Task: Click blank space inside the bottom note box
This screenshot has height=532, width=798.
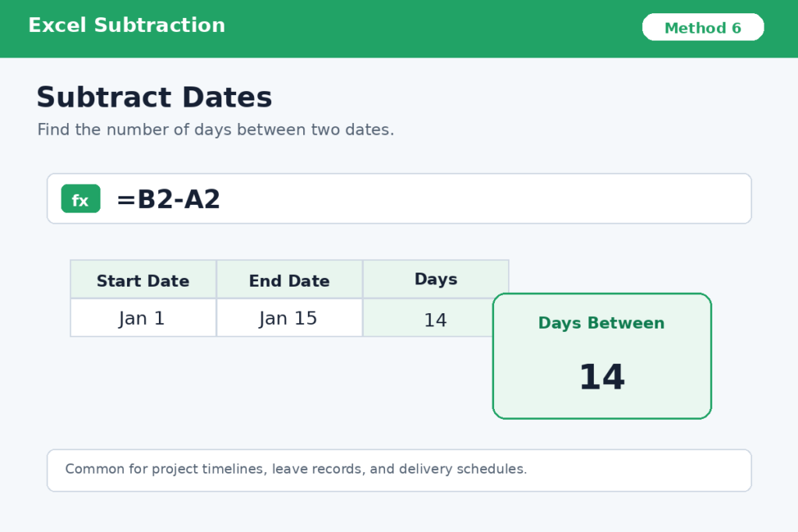Action: pos(636,470)
